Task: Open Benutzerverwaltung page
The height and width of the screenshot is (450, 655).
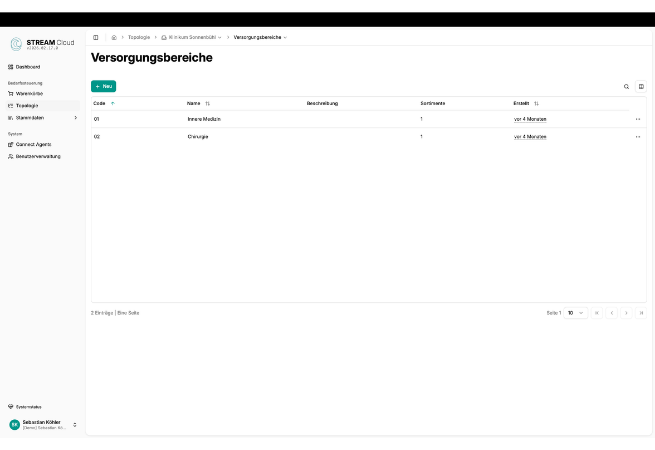Action: point(38,156)
